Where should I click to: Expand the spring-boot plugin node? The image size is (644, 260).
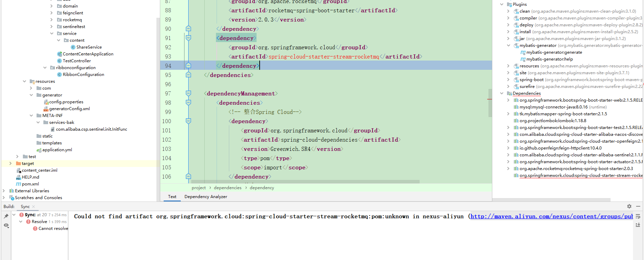pyautogui.click(x=508, y=80)
